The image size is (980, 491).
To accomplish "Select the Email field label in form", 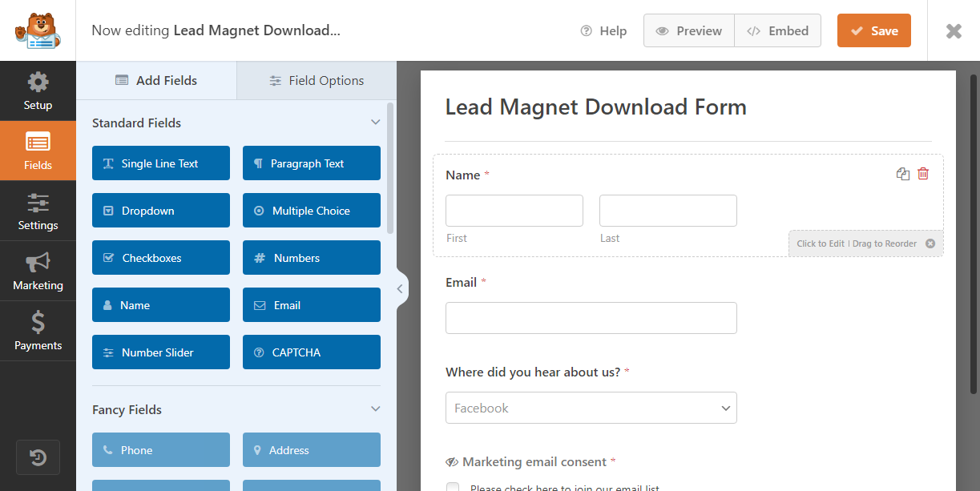I will 462,282.
